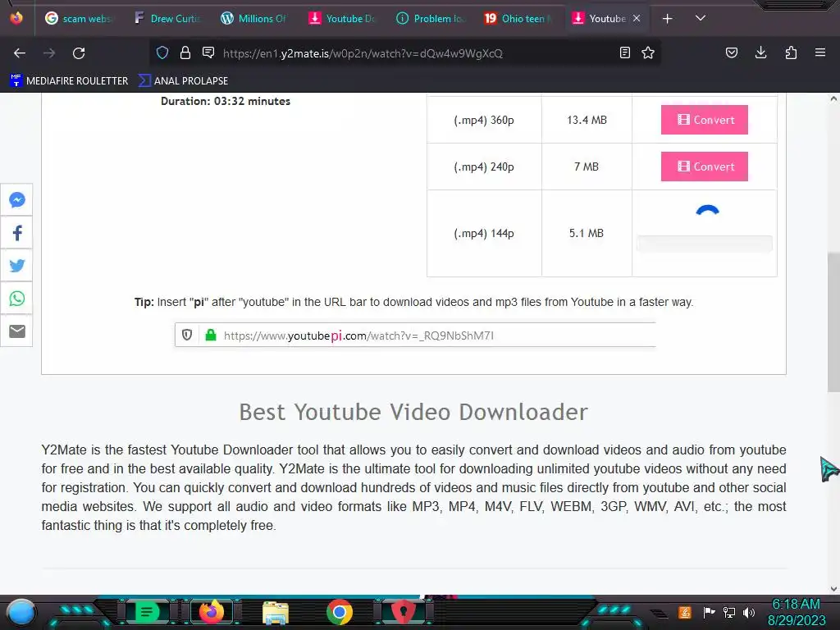
Task: Convert the 360p mp4 video
Action: click(704, 120)
